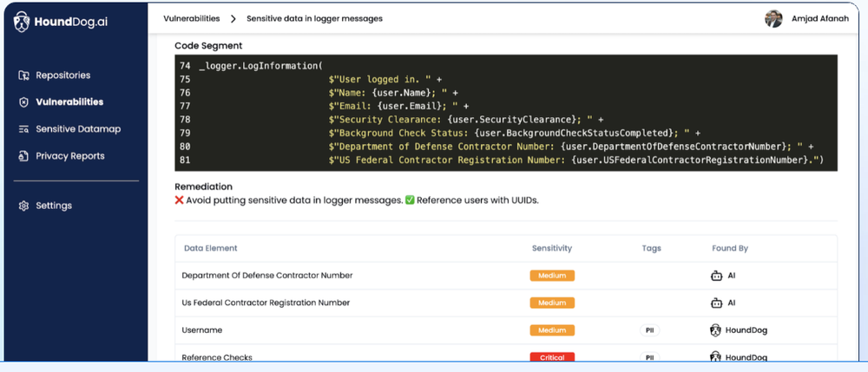
Task: Sort by the Sensitivity column header
Action: (551, 248)
